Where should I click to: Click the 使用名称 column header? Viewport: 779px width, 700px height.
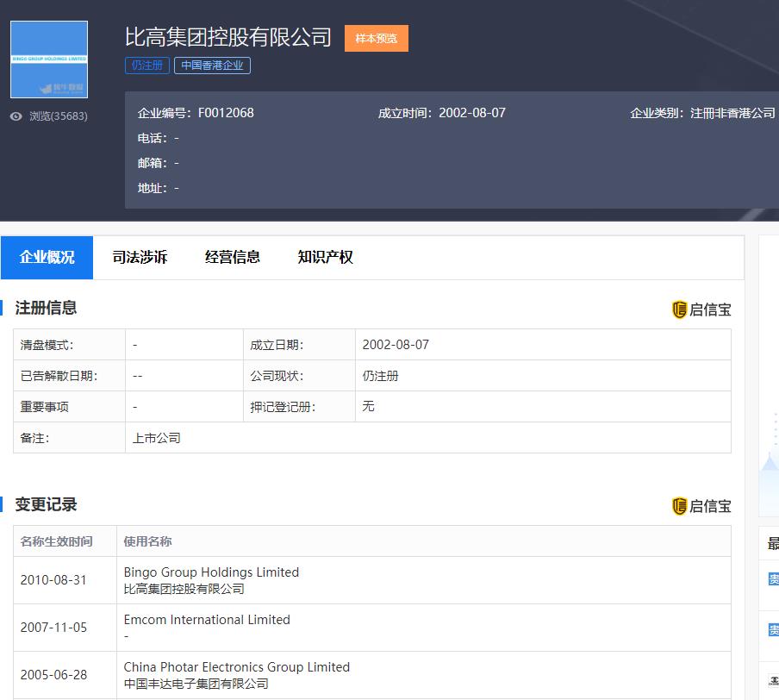pos(147,541)
